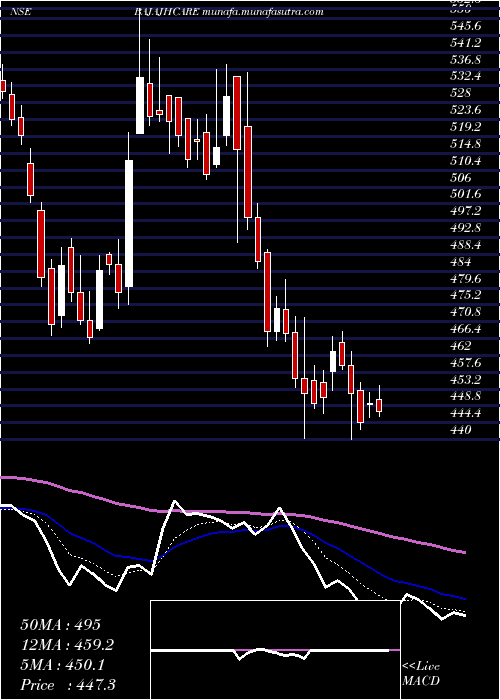
Task: Select the 475.2 price axis label
Action: (x=465, y=296)
